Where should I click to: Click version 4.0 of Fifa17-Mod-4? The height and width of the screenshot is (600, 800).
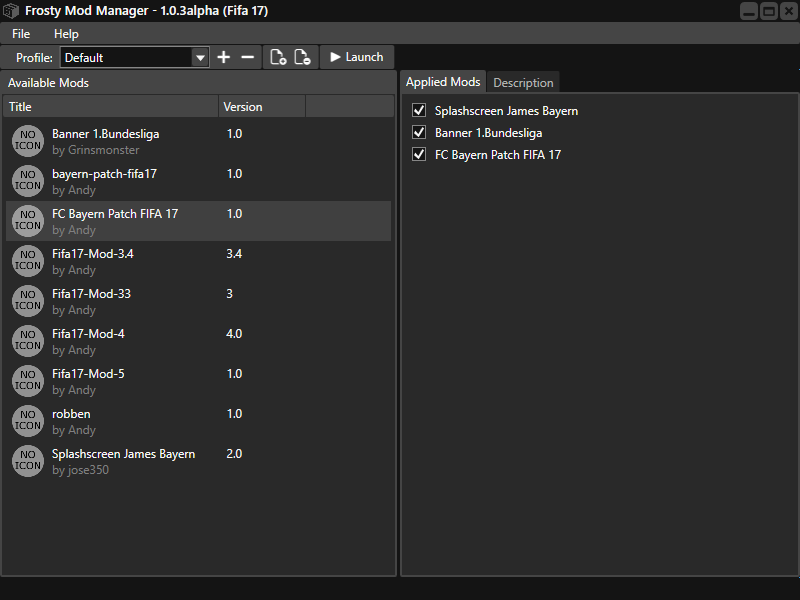click(234, 334)
